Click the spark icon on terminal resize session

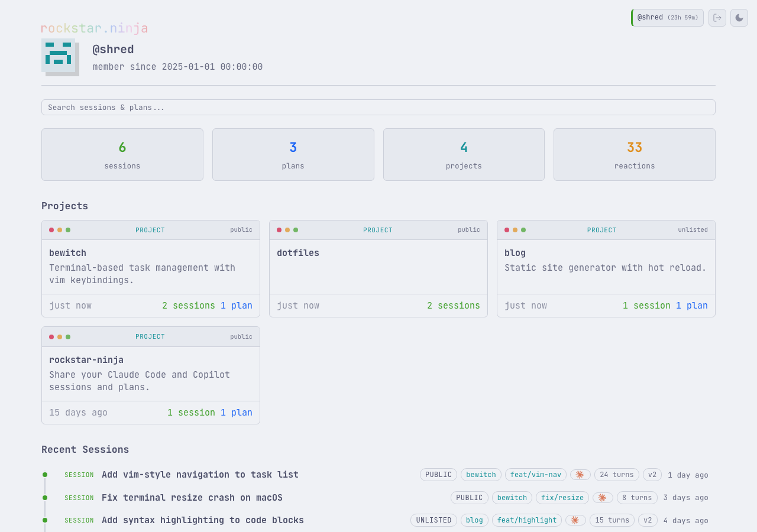(x=602, y=497)
